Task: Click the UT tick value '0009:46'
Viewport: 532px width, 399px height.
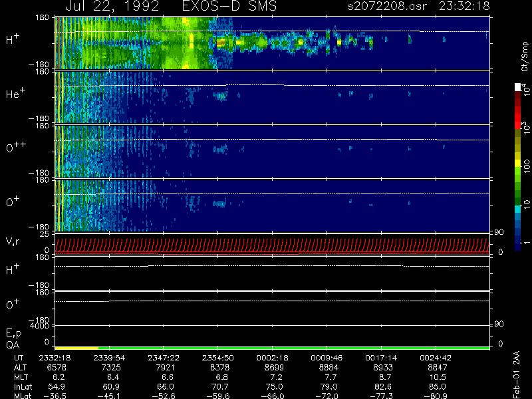Action: pos(327,358)
